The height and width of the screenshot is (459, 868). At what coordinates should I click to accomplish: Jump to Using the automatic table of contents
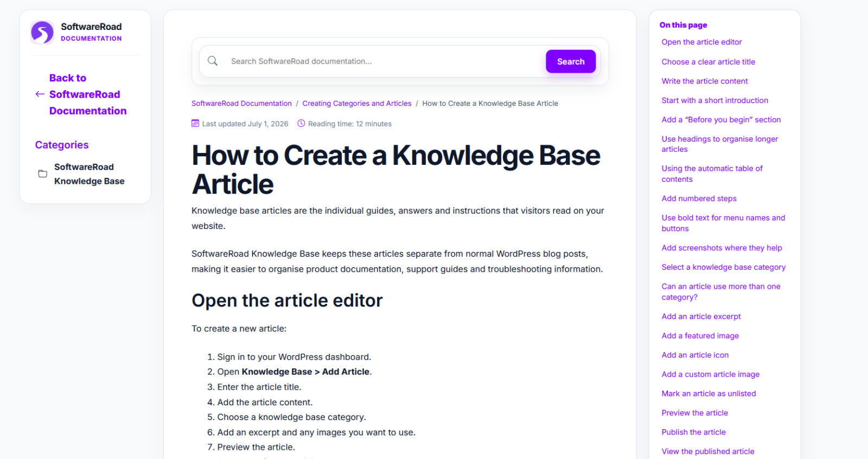(x=712, y=174)
